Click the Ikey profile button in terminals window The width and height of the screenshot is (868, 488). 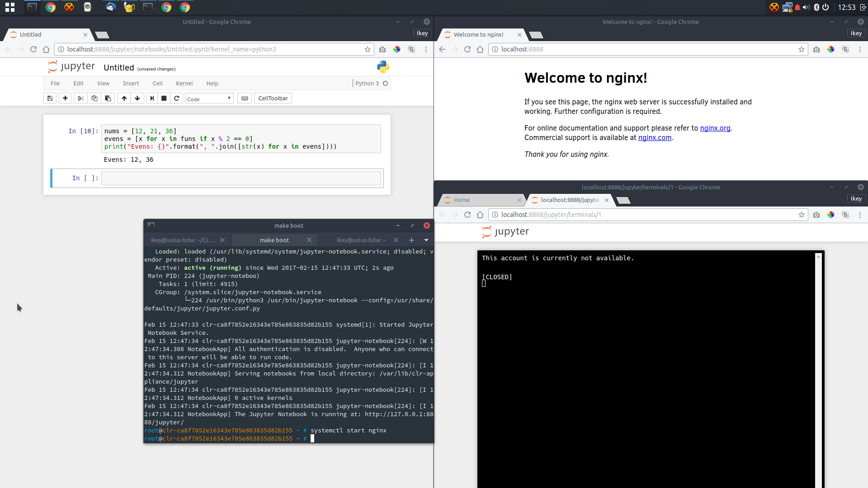856,198
